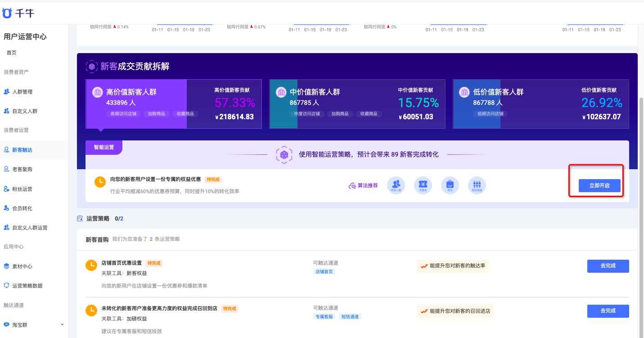Click the 15.75% mid-value contribution figure

(419, 103)
